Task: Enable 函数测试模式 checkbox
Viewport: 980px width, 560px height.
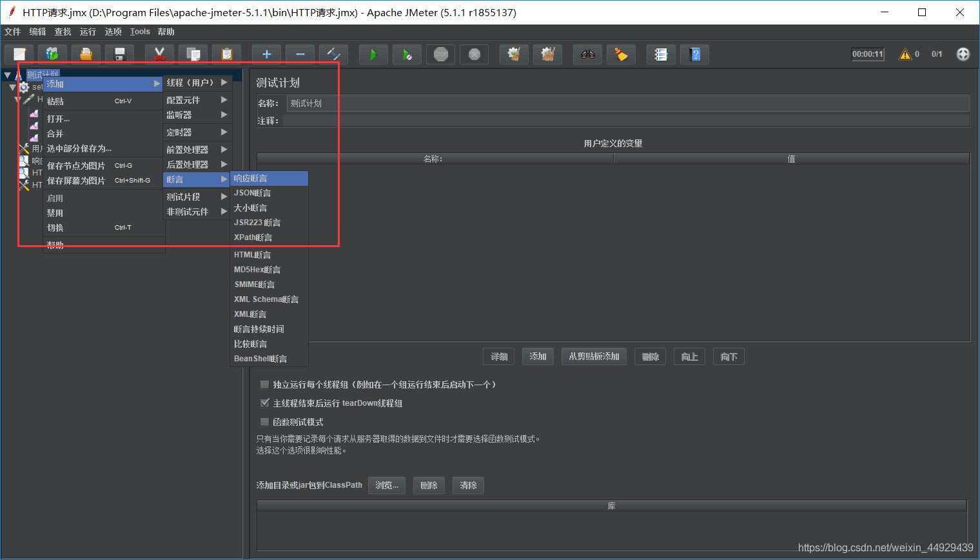Action: coord(264,422)
